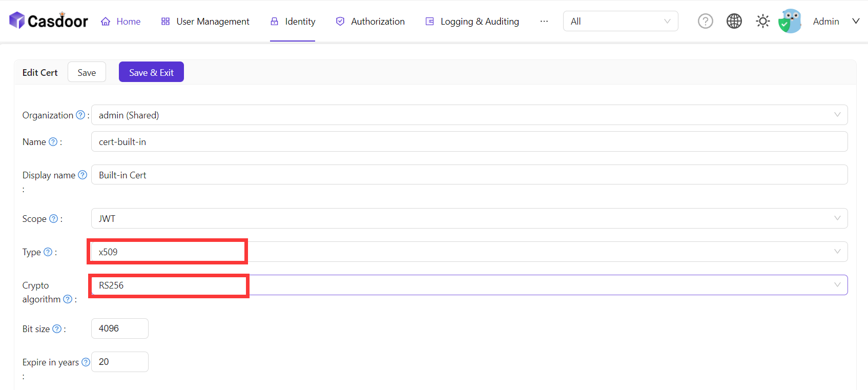Click the Display name input field
Viewport: 868px width, 390px height.
(x=469, y=175)
